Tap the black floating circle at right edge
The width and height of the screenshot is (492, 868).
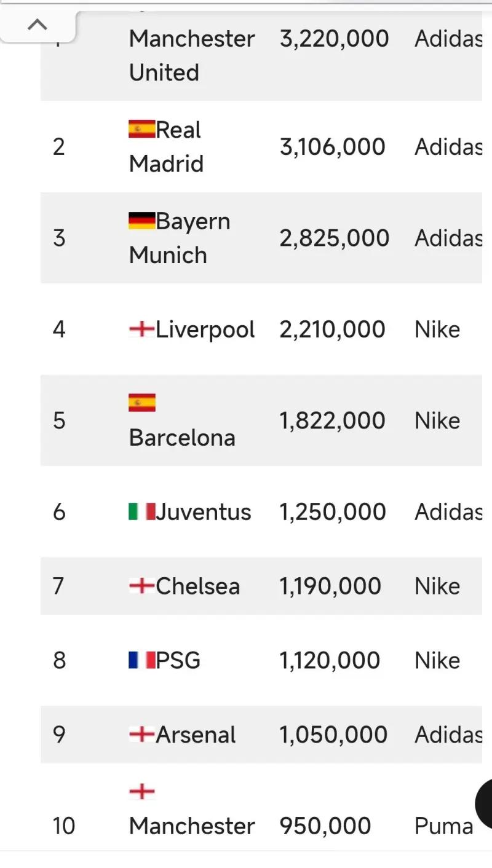485,803
